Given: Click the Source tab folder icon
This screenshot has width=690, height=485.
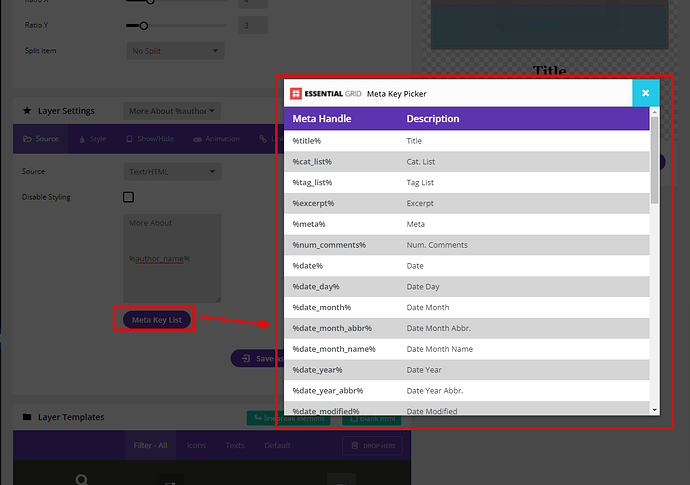Looking at the screenshot, I should point(27,139).
